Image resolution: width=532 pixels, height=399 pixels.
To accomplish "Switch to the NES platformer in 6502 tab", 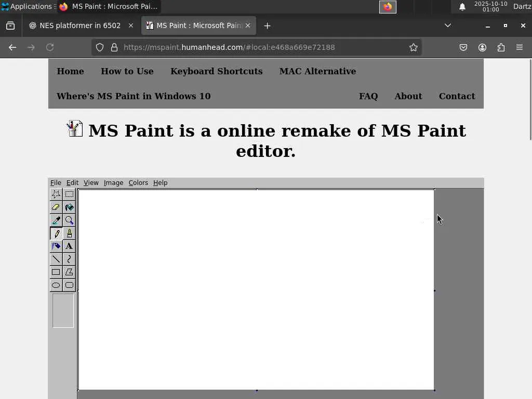I will (x=80, y=26).
